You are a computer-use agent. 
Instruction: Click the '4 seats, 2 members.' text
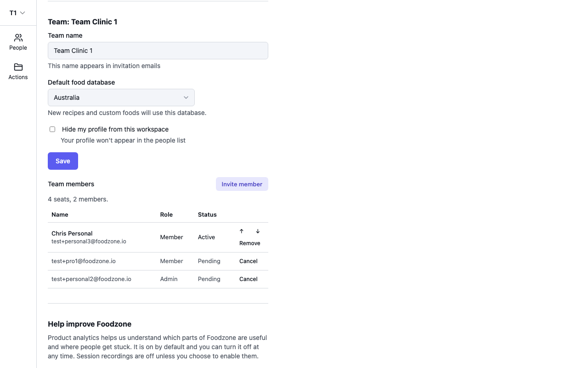pos(78,199)
